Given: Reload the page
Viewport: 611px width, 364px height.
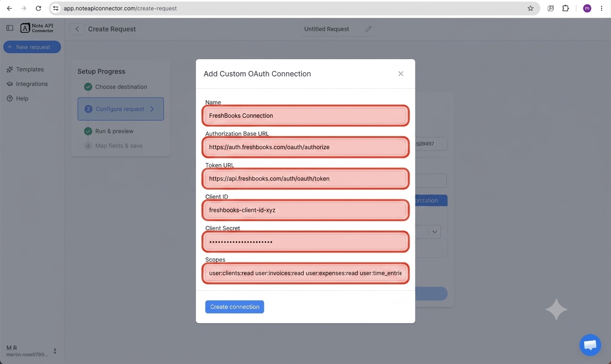Looking at the screenshot, I should [x=39, y=8].
